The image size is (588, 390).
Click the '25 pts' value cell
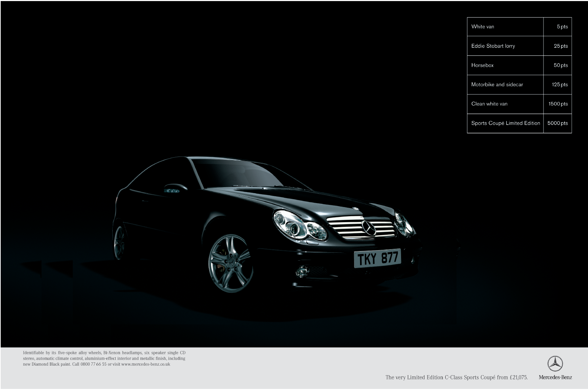(557, 46)
